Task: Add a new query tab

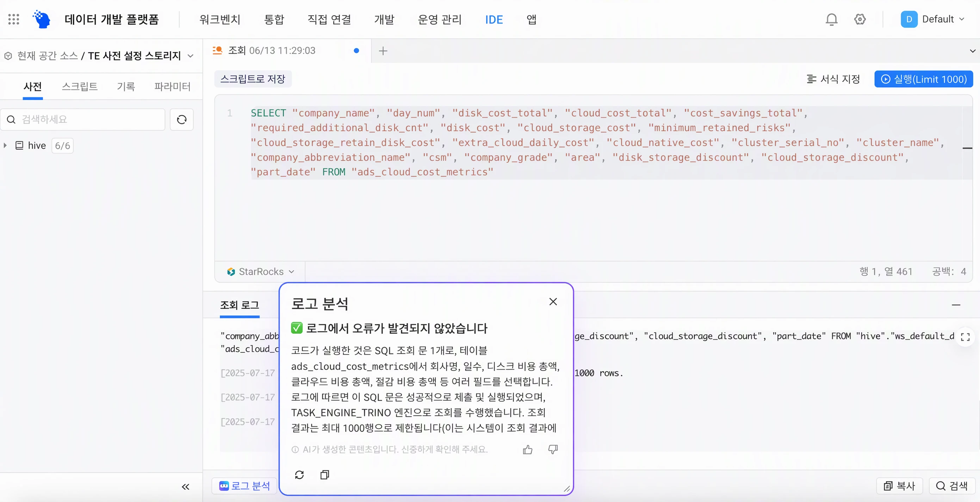Action: click(x=383, y=51)
